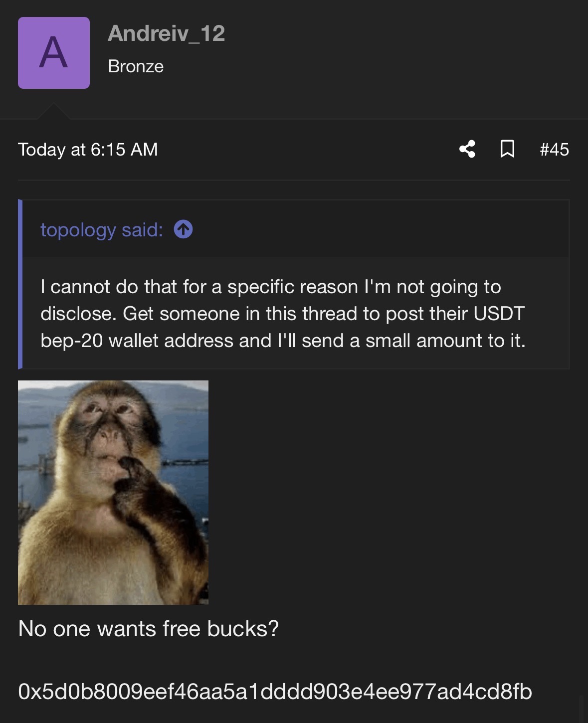Viewport: 588px width, 723px height.
Task: Click the purple 'A' avatar
Action: click(x=54, y=53)
